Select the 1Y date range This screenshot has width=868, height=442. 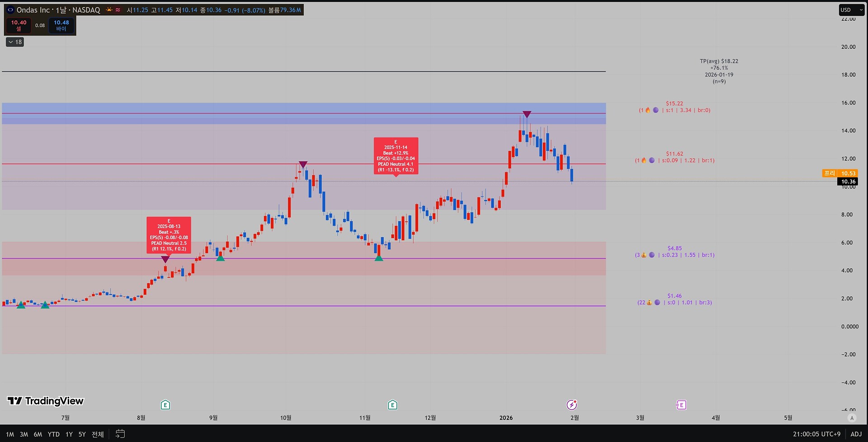(69, 434)
